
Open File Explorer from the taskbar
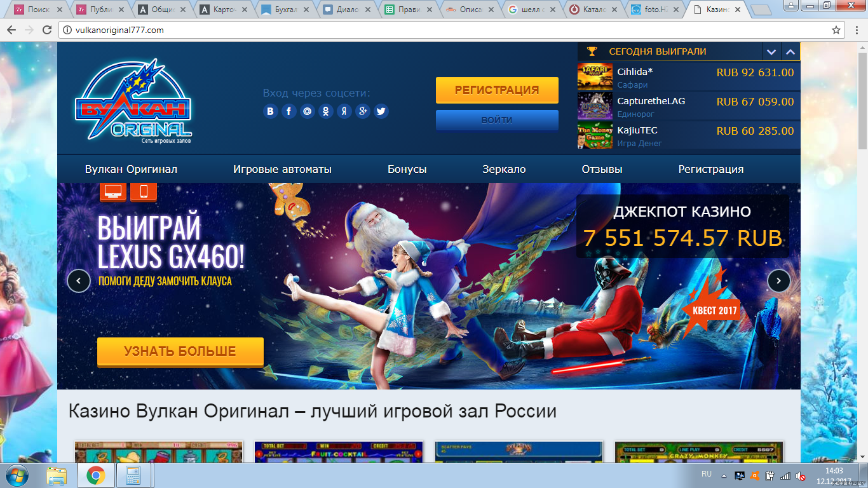(57, 475)
